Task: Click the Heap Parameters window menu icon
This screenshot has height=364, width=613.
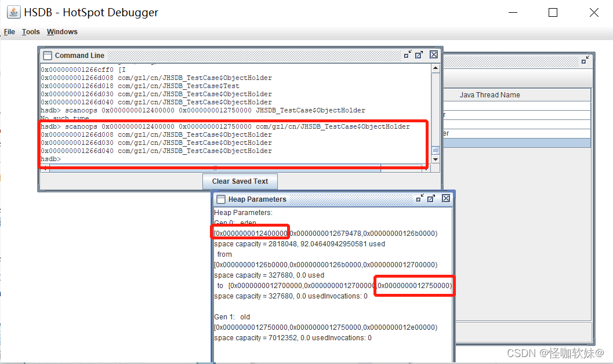Action: click(221, 199)
